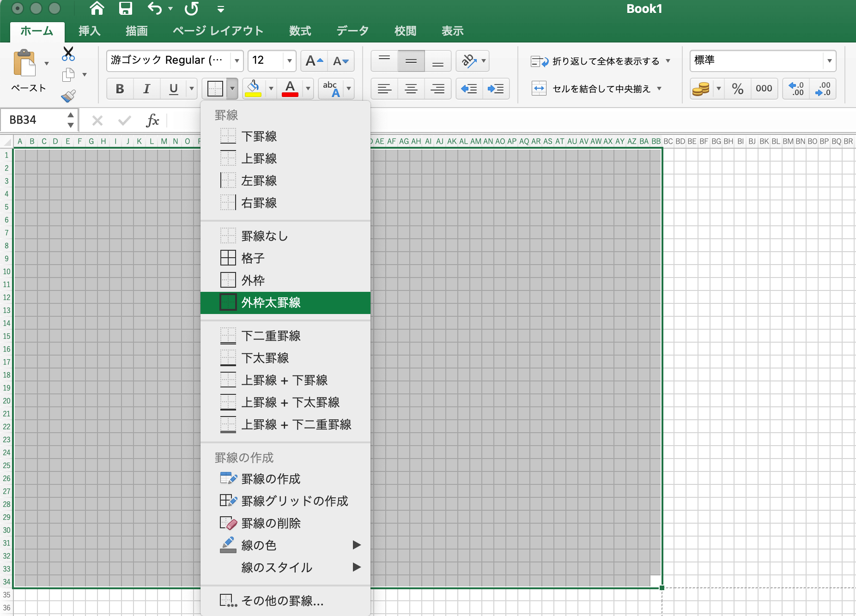
Task: Select 下二重罫線 option
Action: (x=285, y=336)
